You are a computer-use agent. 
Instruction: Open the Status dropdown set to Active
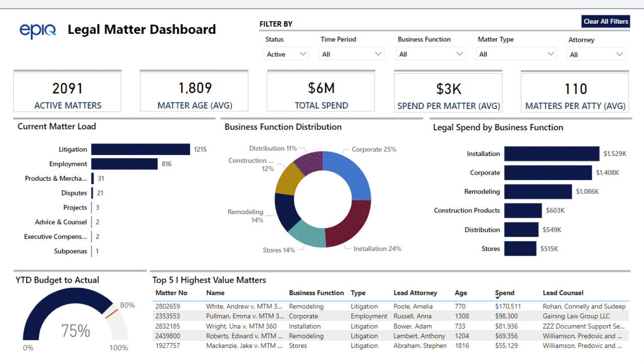(x=286, y=54)
